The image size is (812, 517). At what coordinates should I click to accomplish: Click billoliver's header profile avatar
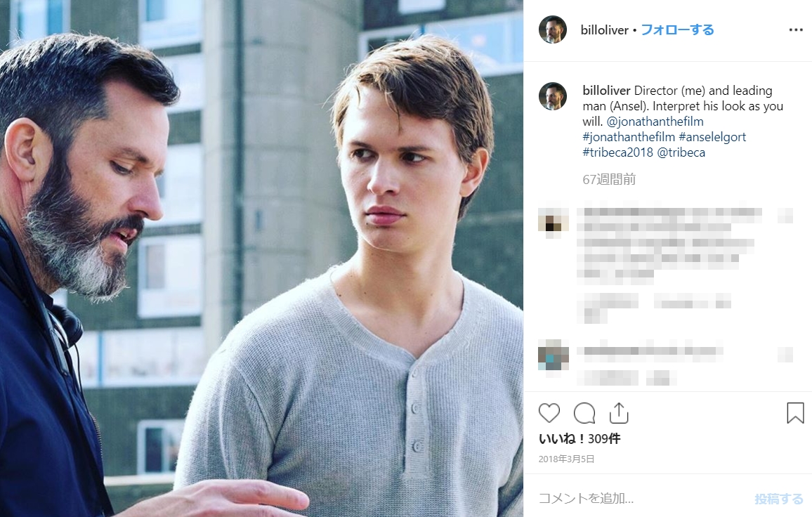(553, 30)
